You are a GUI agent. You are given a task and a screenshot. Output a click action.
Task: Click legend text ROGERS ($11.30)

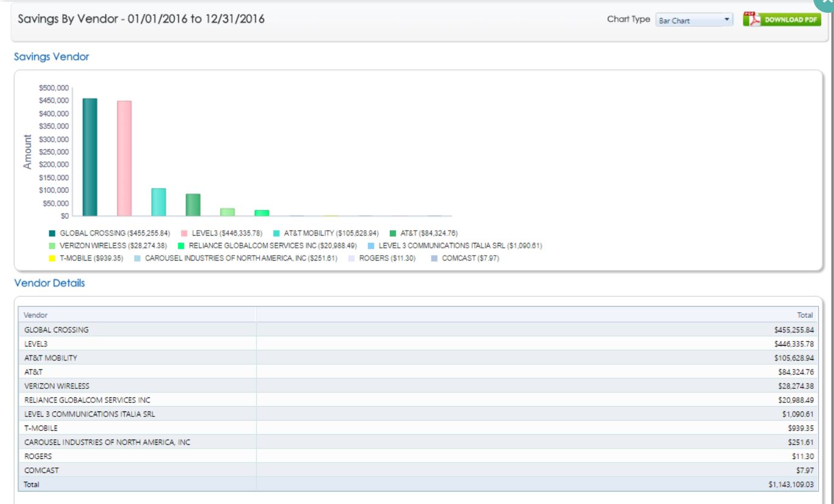click(x=387, y=259)
